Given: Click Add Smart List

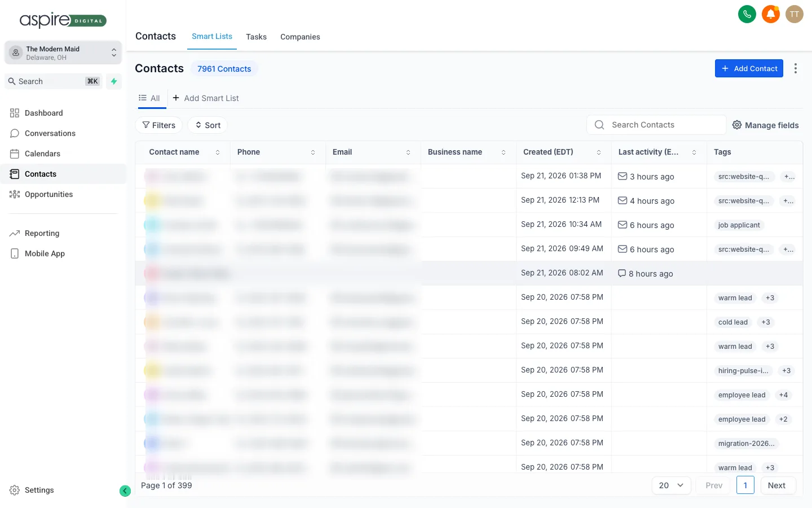Looking at the screenshot, I should pos(206,98).
